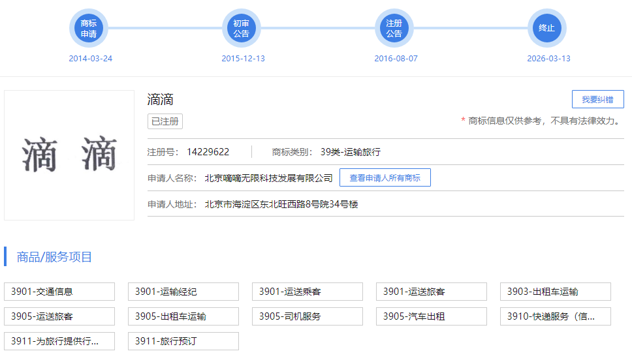
Task: Select the 3905-汽车出租 service item
Action: [432, 316]
